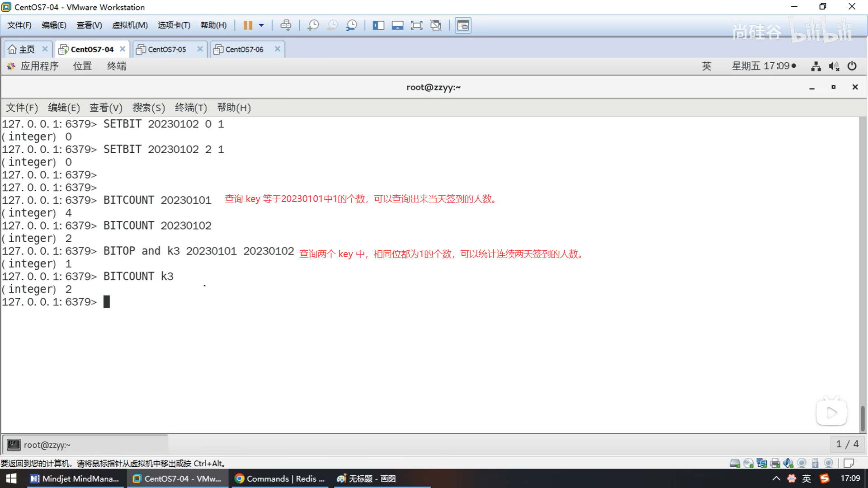Click the CentOS power icon
868x488 pixels.
point(852,66)
